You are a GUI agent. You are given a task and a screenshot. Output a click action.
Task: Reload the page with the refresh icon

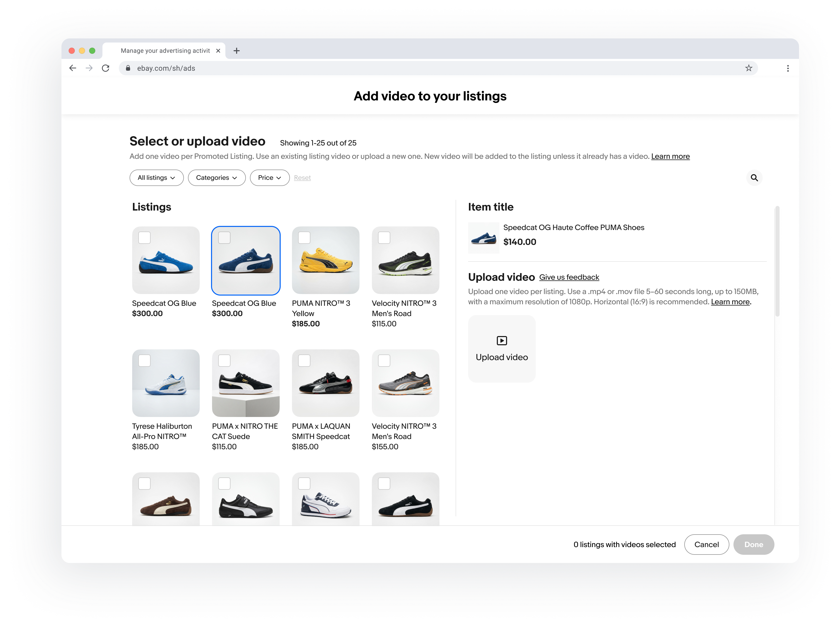tap(106, 68)
